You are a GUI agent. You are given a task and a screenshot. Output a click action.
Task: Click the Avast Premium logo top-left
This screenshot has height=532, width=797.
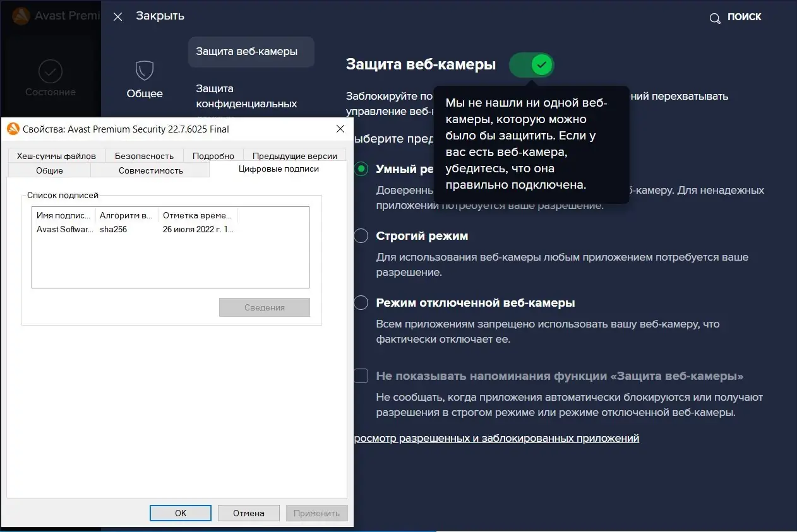coord(21,16)
